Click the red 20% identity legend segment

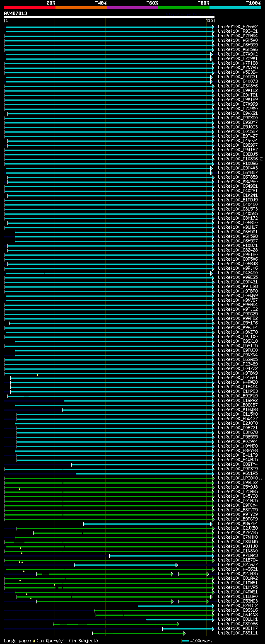pyautogui.click(x=29, y=7)
